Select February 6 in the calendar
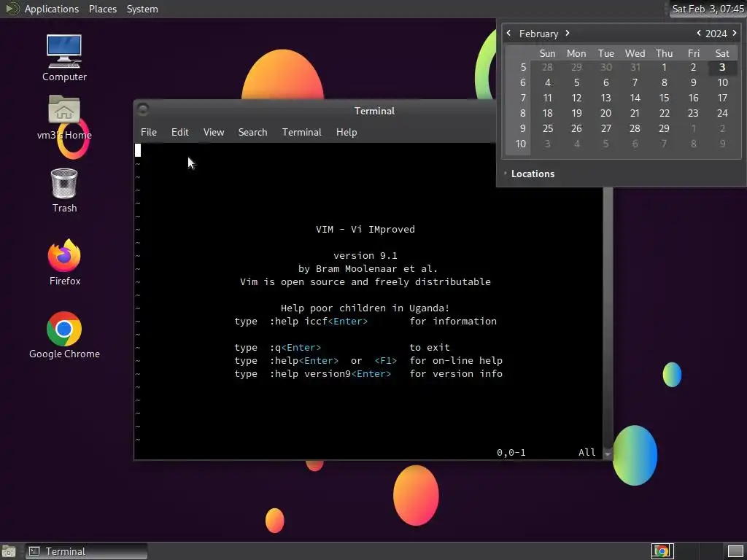 pyautogui.click(x=606, y=82)
